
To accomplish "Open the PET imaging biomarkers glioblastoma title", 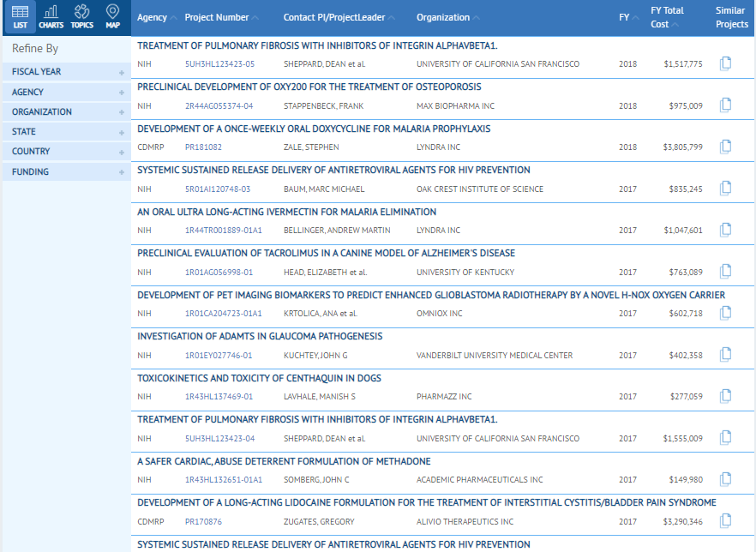I will [x=431, y=295].
